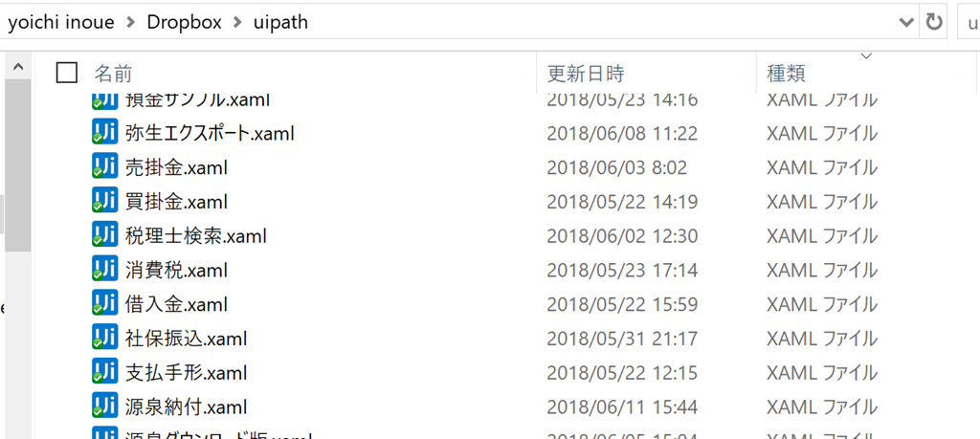The width and height of the screenshot is (980, 439).
Task: Open the address bar history dropdown
Action: (906, 24)
